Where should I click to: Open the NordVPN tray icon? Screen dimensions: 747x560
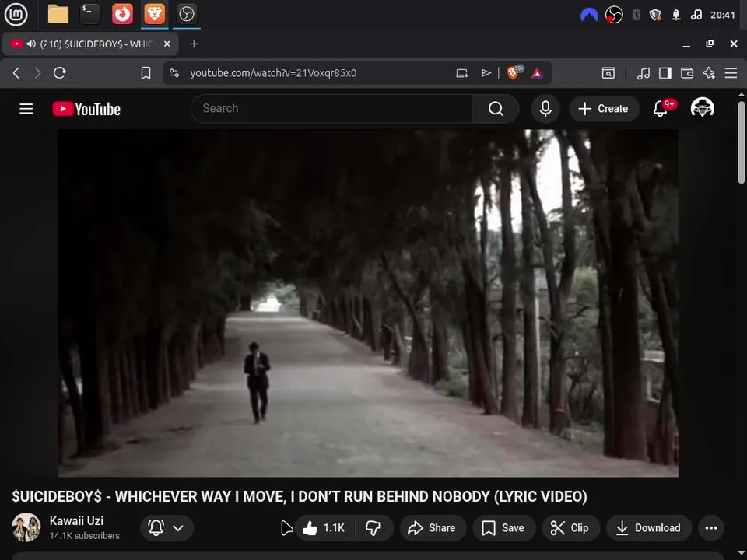click(x=589, y=15)
